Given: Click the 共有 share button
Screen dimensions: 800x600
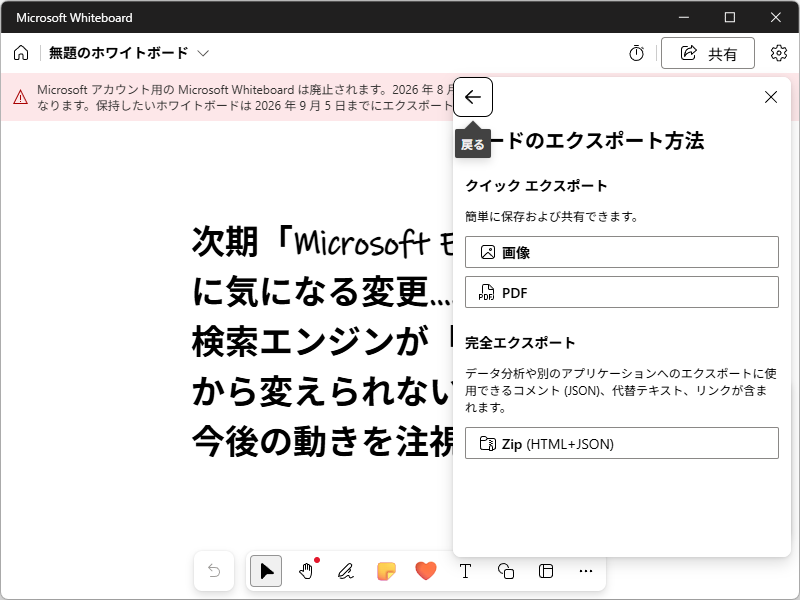Looking at the screenshot, I should [708, 53].
